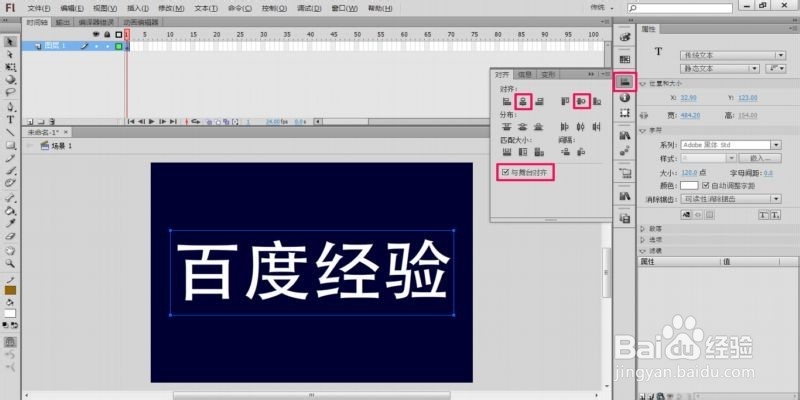Toggle the superscript T button

(763, 215)
